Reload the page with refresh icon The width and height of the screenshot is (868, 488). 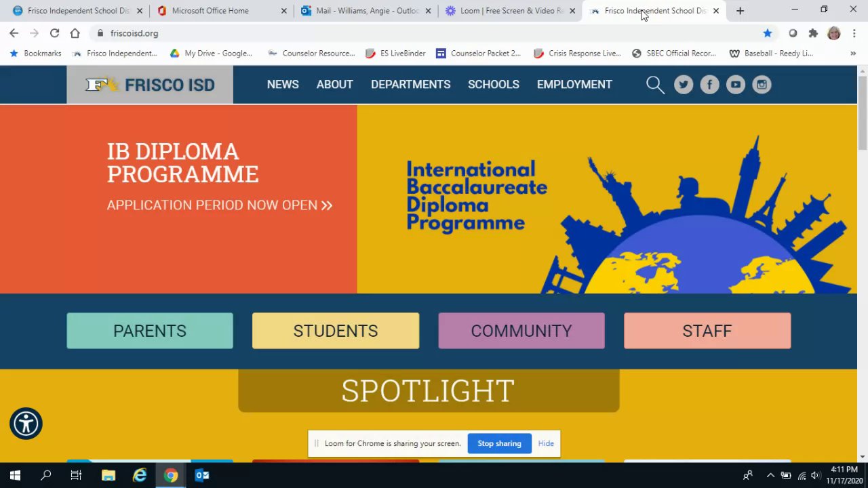pos(54,33)
